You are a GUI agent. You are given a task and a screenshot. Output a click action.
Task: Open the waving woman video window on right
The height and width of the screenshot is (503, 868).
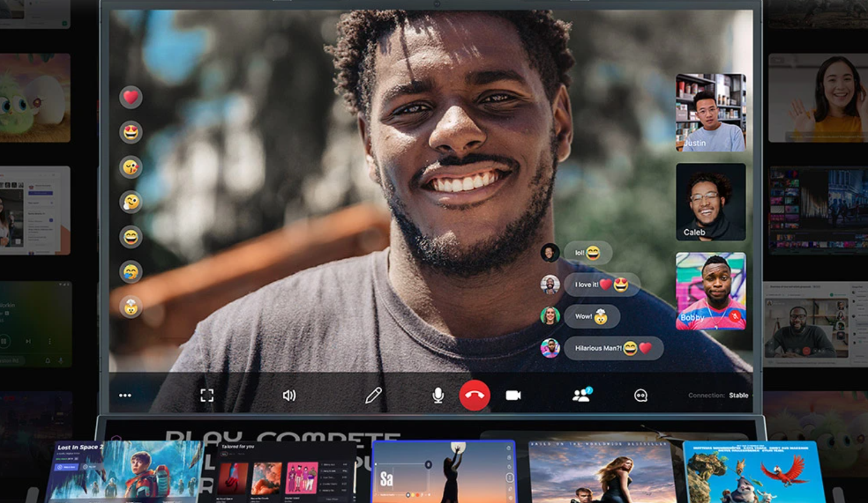point(817,98)
